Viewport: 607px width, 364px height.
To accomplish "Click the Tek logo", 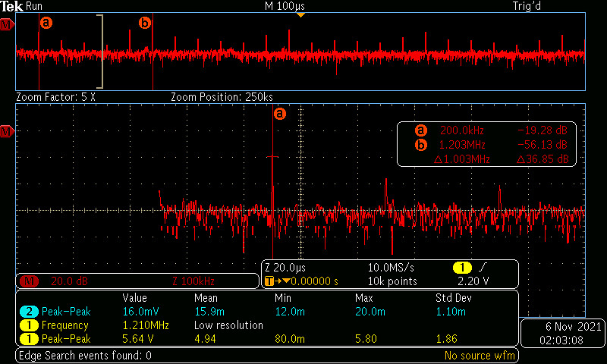I will [x=12, y=6].
